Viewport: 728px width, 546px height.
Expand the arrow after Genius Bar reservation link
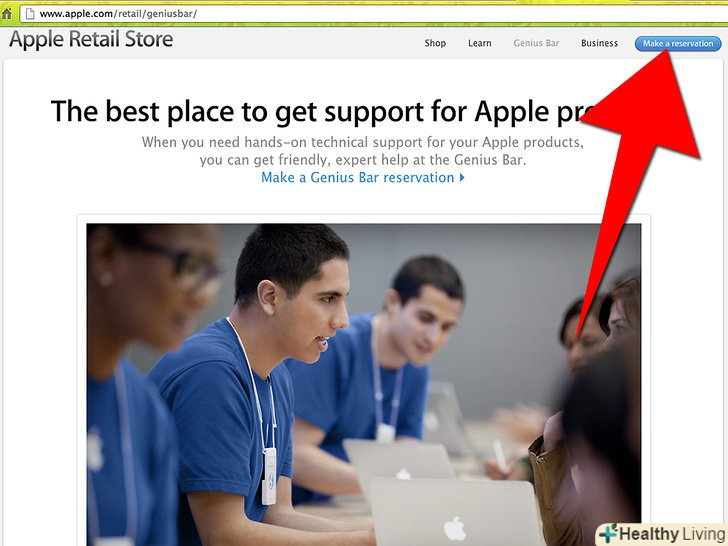click(462, 177)
